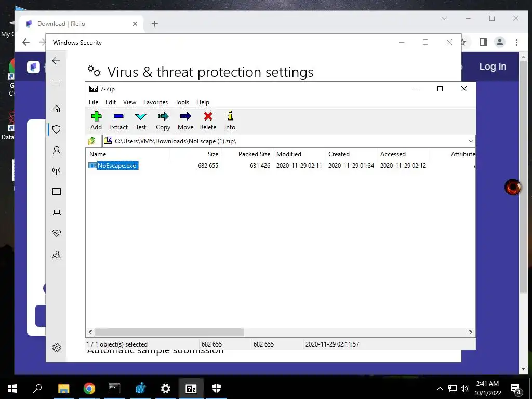Image resolution: width=532 pixels, height=399 pixels.
Task: Open the 7-Zip Edit menu
Action: click(x=111, y=102)
